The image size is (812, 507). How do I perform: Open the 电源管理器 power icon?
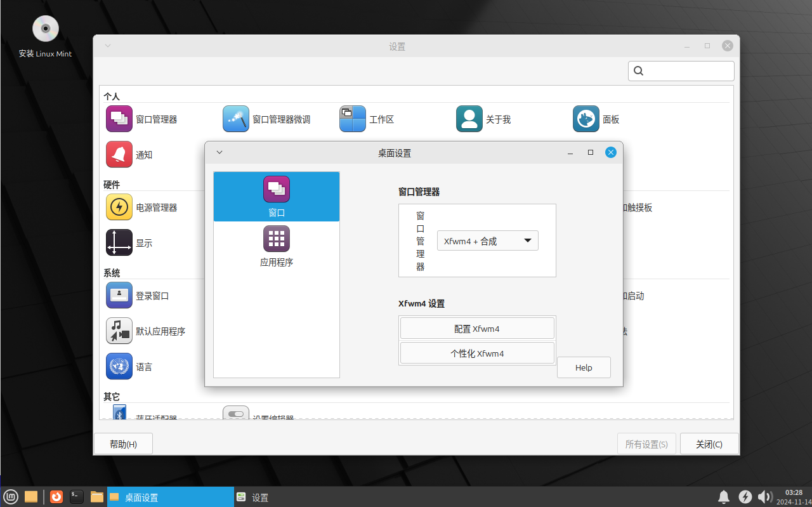119,207
